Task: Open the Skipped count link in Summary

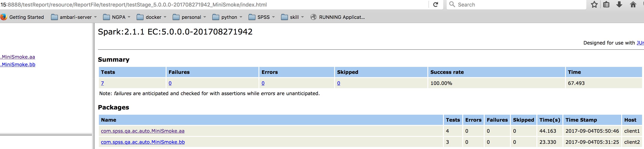Action: pos(338,83)
